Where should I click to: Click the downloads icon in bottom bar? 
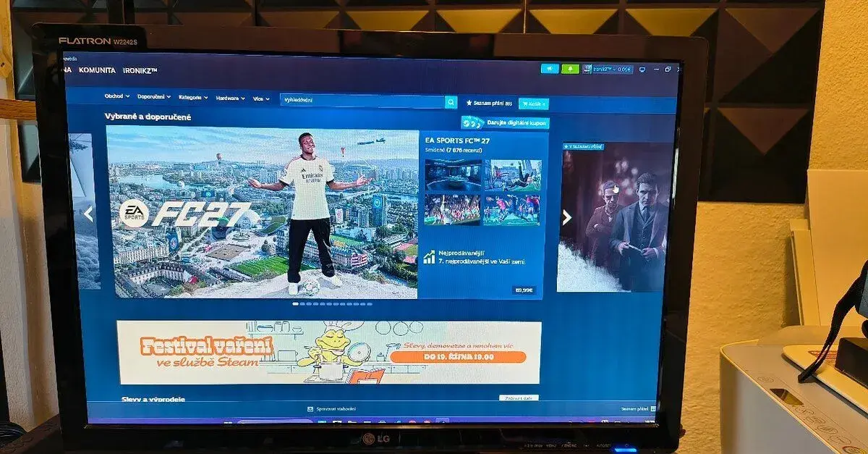tap(310, 409)
